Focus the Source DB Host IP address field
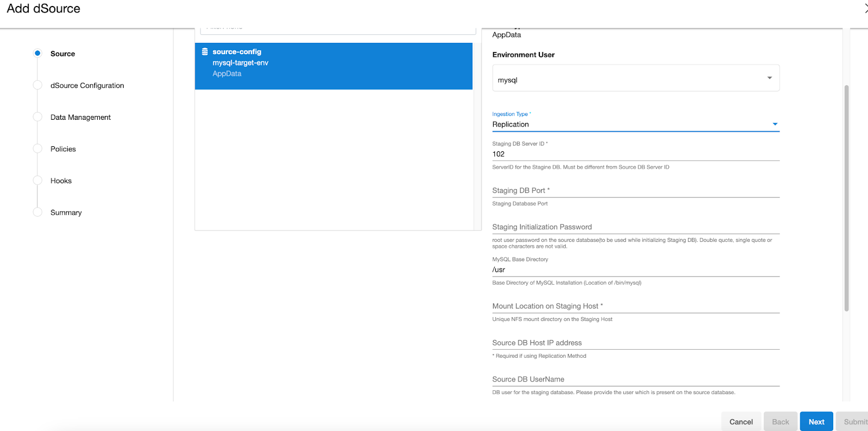This screenshot has width=868, height=431. pyautogui.click(x=635, y=343)
